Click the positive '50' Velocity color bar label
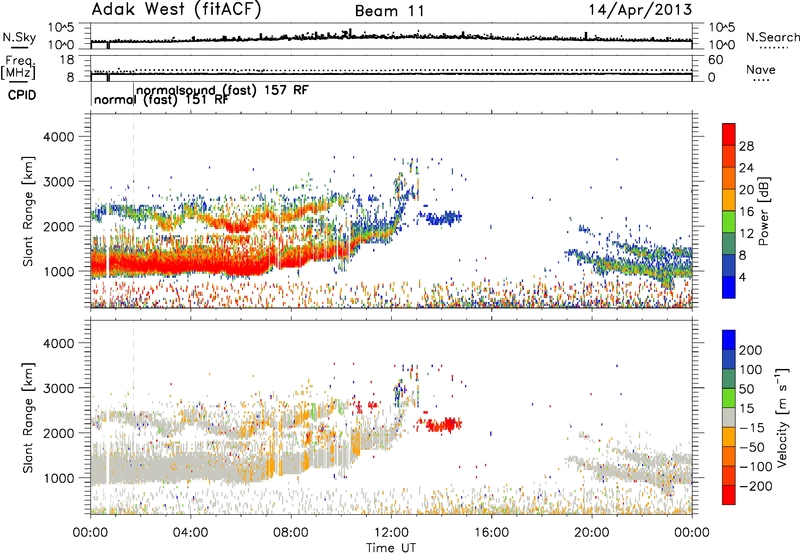Image resolution: width=800 pixels, height=554 pixels. (746, 389)
